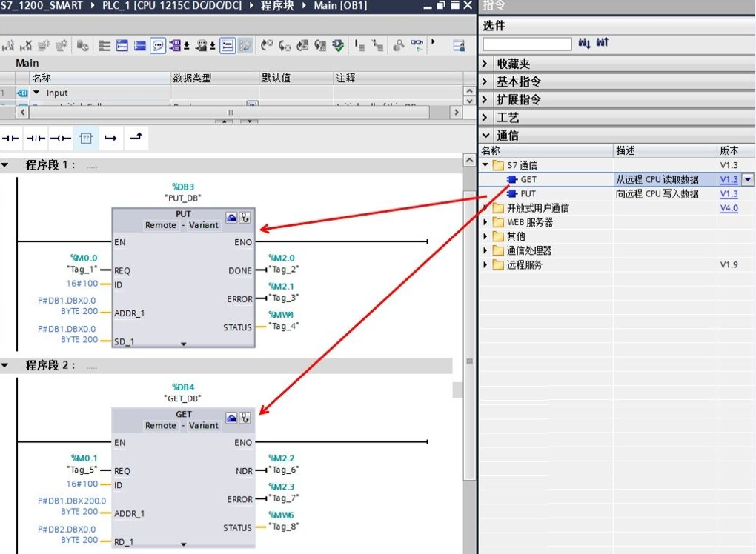Collapse 程序段 2 network
This screenshot has width=756, height=554.
click(x=5, y=365)
